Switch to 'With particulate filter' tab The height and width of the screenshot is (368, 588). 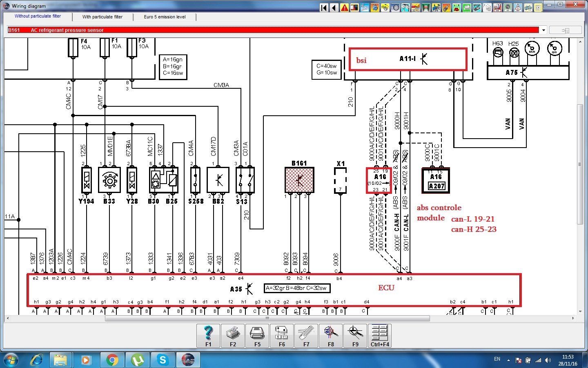click(102, 17)
